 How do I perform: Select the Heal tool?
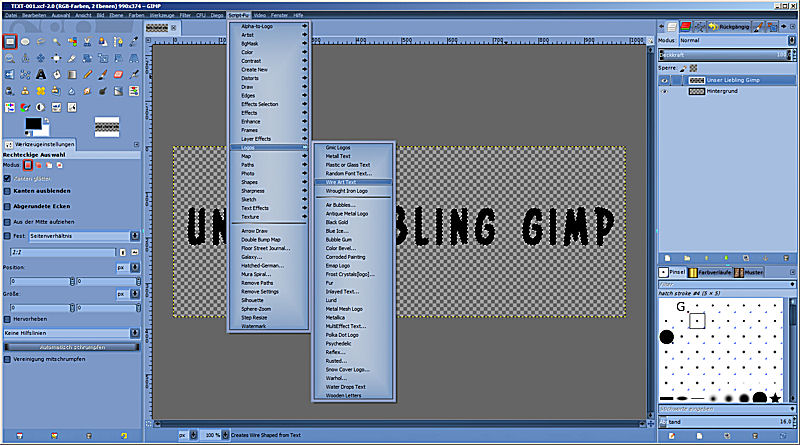click(41, 91)
